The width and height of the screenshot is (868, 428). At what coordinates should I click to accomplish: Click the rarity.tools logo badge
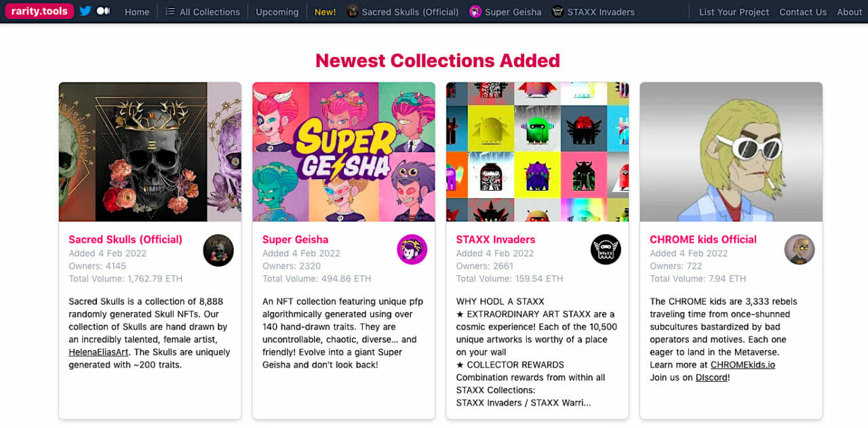click(x=39, y=11)
